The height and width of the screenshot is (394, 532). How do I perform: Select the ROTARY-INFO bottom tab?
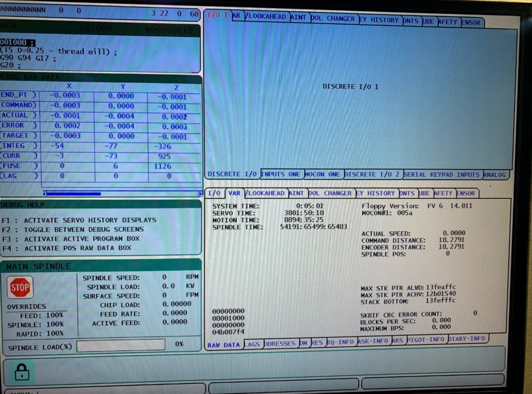[467, 339]
